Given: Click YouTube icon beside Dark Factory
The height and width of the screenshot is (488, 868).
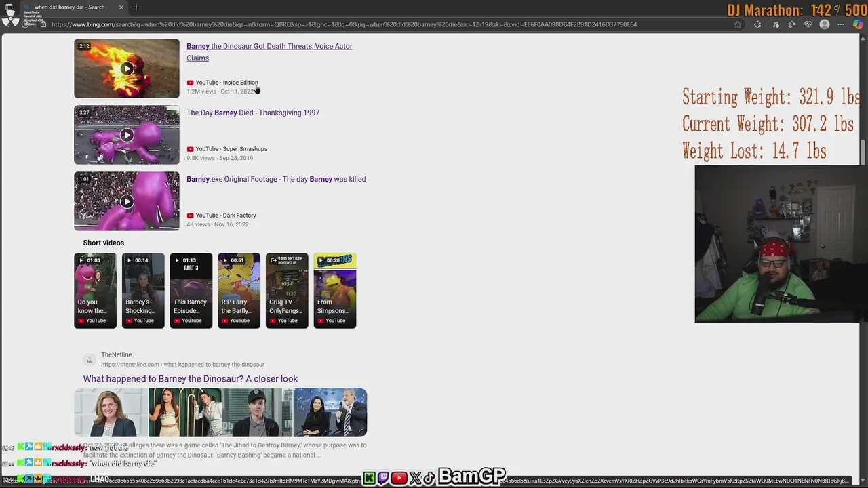Looking at the screenshot, I should point(190,216).
